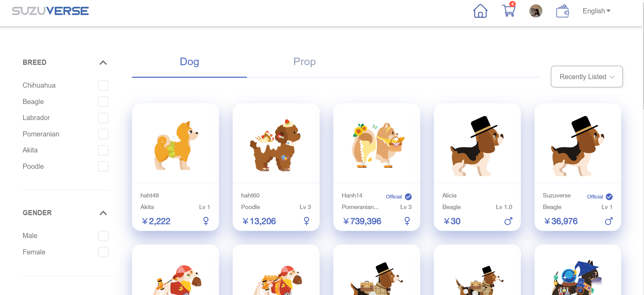
Task: Check the Chihuahua breed filter
Action: (x=103, y=86)
